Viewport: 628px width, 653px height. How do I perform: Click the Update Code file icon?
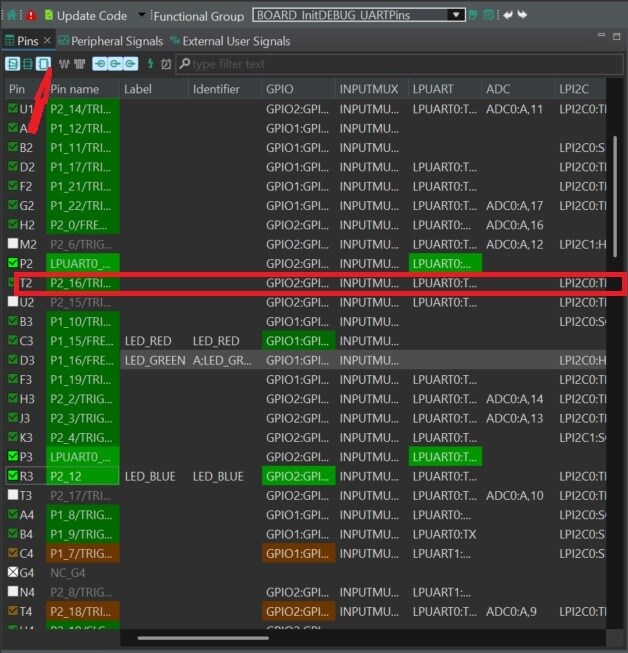point(49,15)
